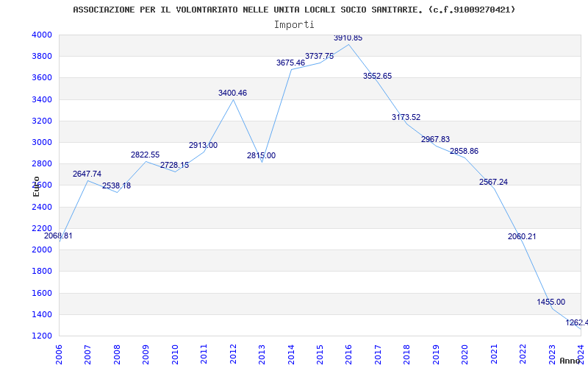Select the 2012 year tick label
588x368 pixels.
(233, 354)
